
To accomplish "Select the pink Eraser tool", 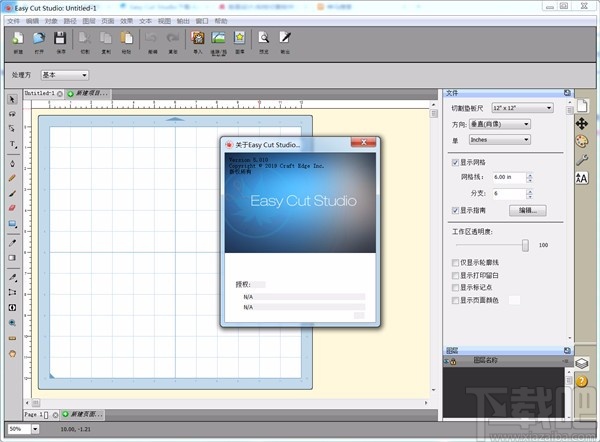I will 12,208.
